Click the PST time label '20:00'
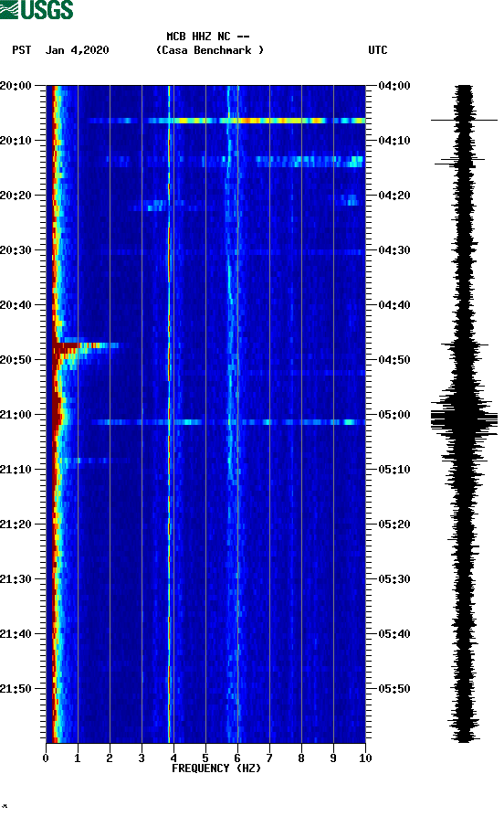Viewport: 504px width, 816px height. (16, 85)
